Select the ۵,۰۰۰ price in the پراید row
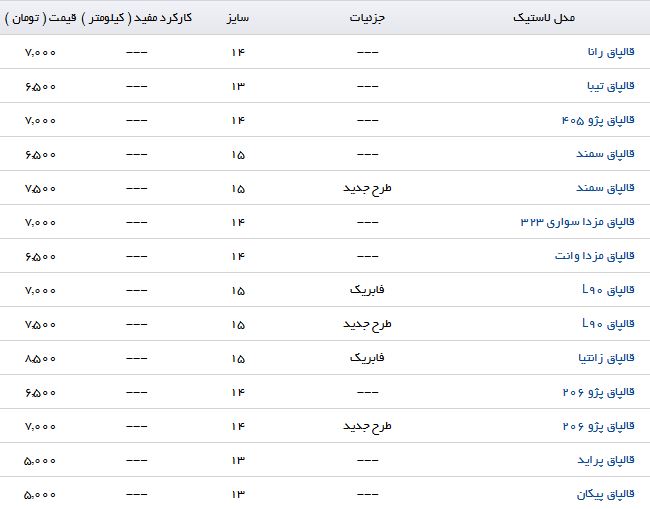The width and height of the screenshot is (650, 509). pyautogui.click(x=40, y=461)
